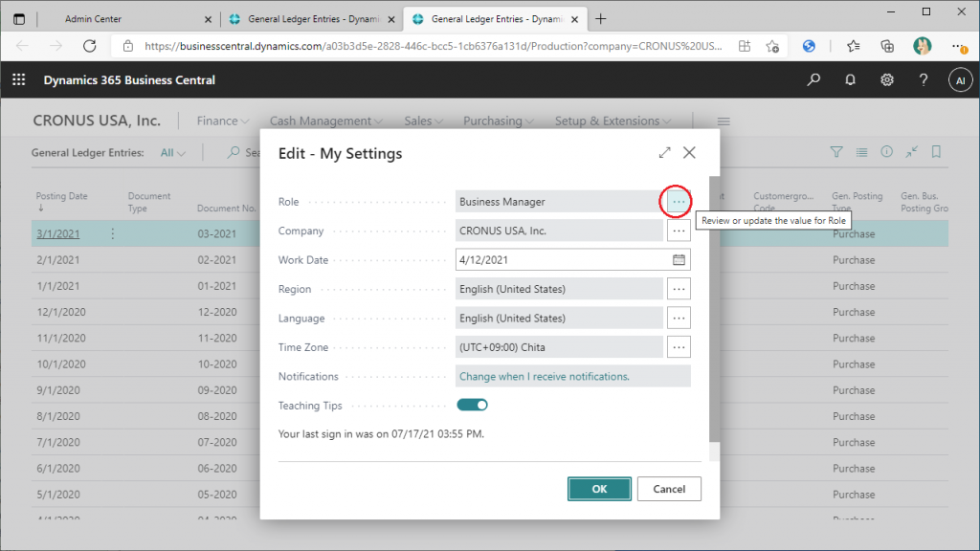This screenshot has width=980, height=551.
Task: Open the Region lookup ellipsis button
Action: tap(679, 289)
